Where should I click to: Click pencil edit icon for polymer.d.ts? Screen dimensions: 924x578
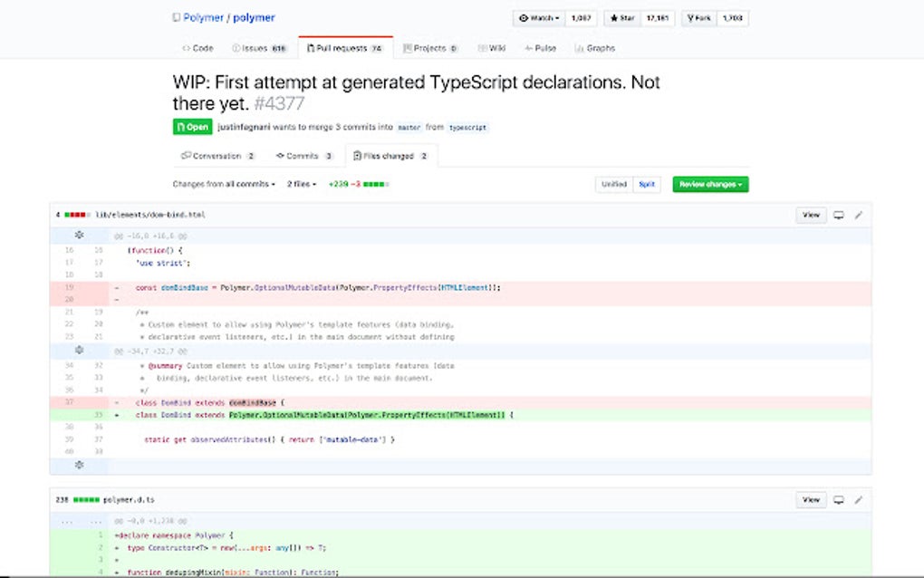click(859, 499)
